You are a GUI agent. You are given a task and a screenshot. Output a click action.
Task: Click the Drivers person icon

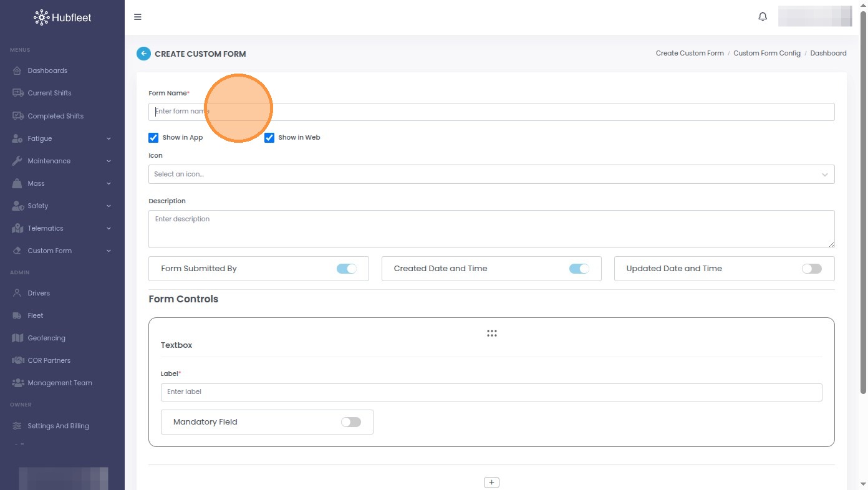click(17, 293)
